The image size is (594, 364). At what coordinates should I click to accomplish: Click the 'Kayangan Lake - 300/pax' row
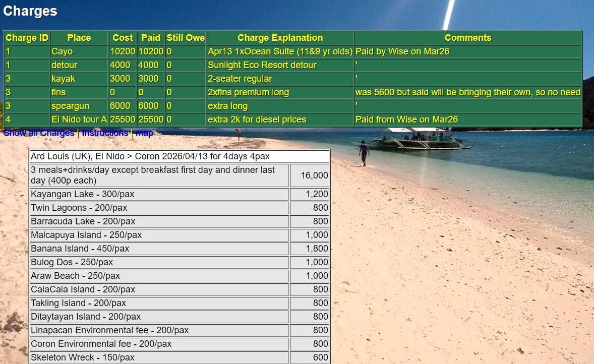(159, 194)
